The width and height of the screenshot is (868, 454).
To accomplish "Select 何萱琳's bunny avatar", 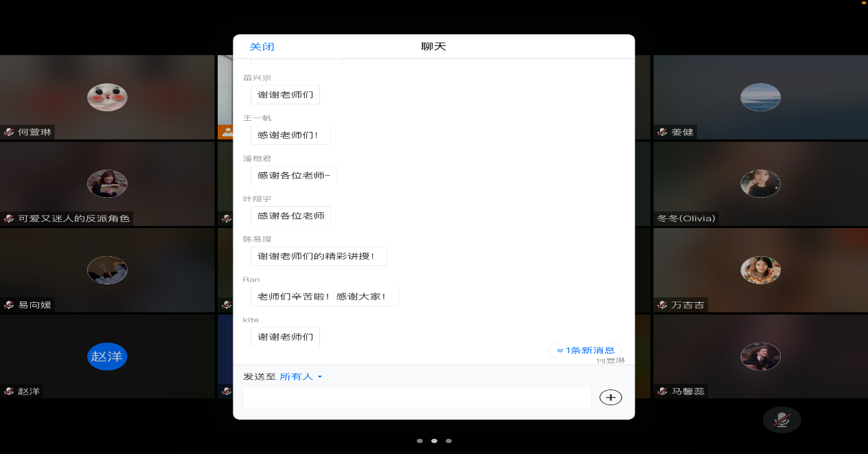I will tap(107, 97).
